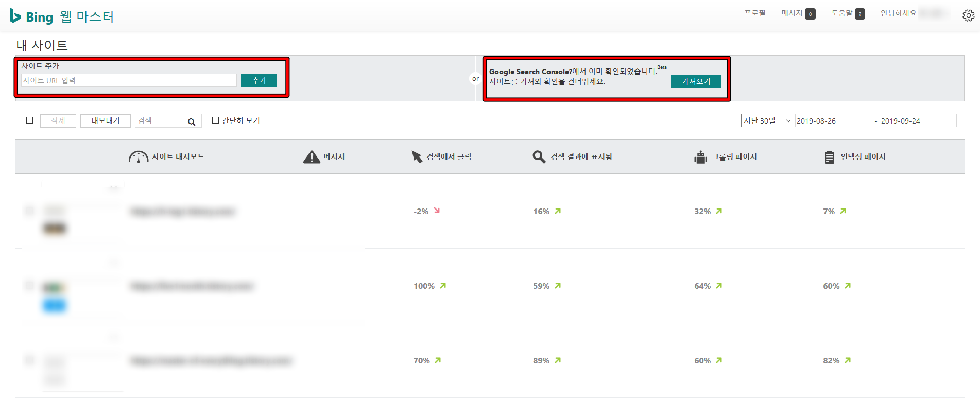Enable the 간단히 보기 checkbox

(216, 120)
